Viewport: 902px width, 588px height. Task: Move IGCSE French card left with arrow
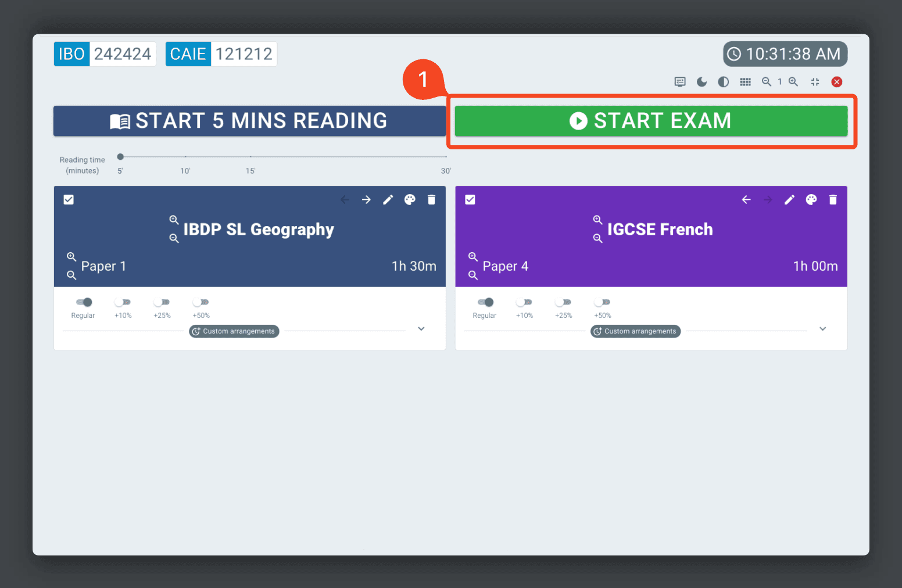(x=746, y=200)
